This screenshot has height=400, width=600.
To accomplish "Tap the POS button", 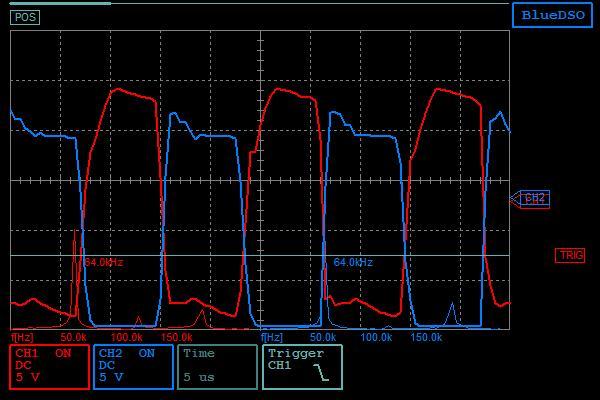I will 25,17.
